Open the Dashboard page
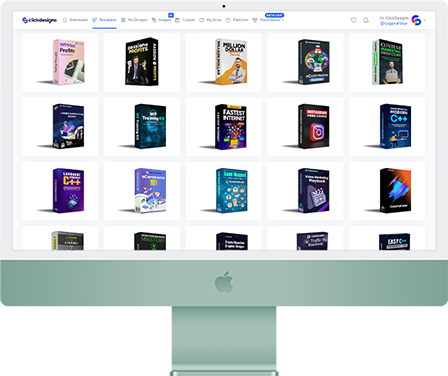 [x=75, y=20]
